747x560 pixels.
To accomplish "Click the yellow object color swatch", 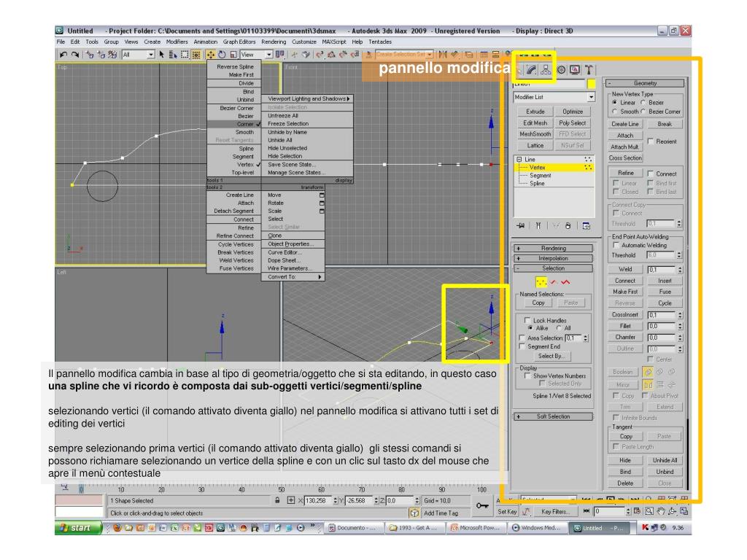I will click(591, 85).
